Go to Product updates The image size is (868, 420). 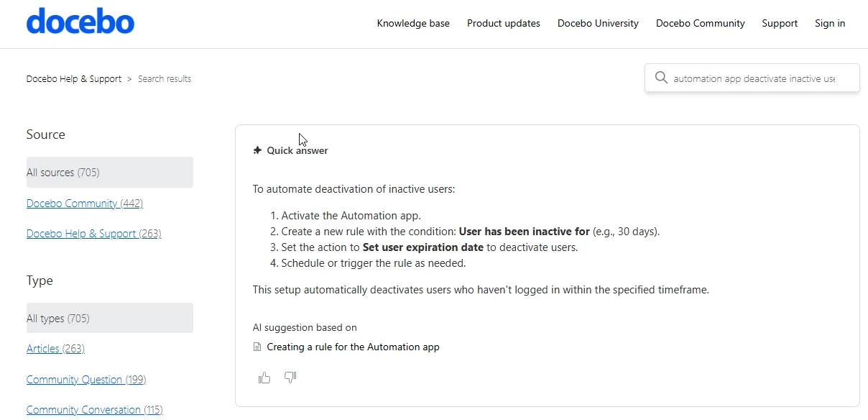[x=504, y=23]
